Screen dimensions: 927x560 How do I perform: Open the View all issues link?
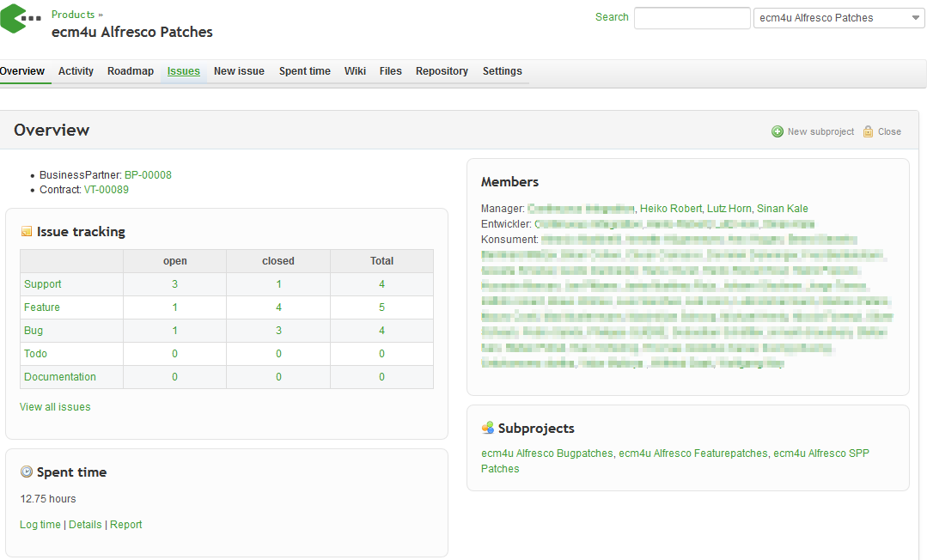[x=55, y=407]
